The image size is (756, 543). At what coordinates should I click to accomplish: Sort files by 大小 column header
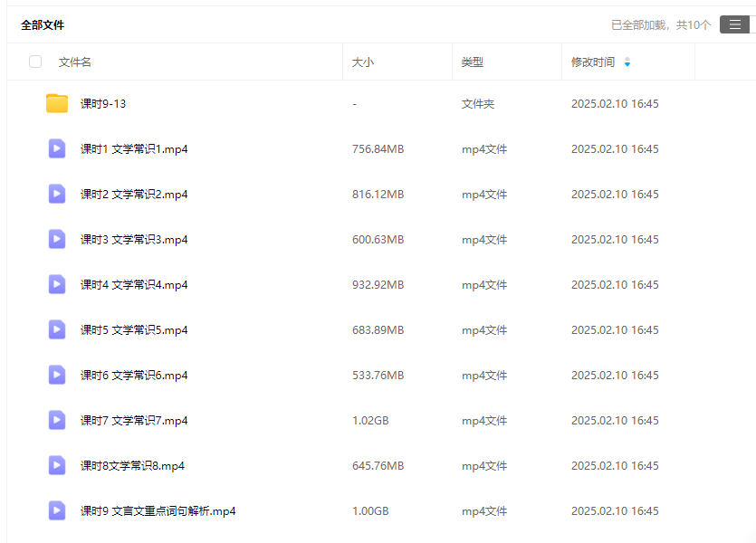[363, 62]
